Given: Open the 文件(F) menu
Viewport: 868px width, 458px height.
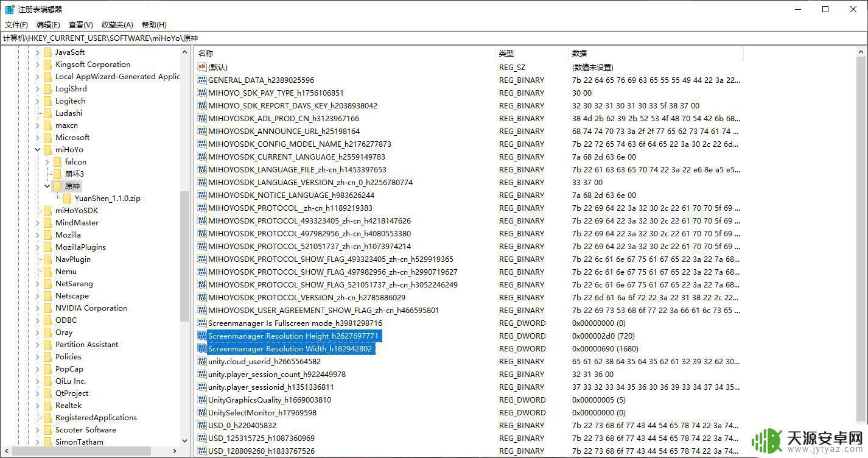Looking at the screenshot, I should [x=16, y=24].
